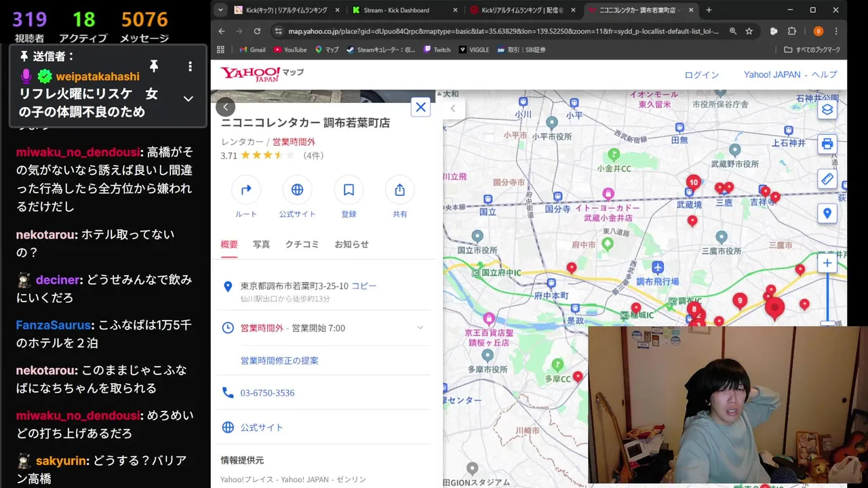
Task: Click the address bar URL field
Action: (503, 31)
